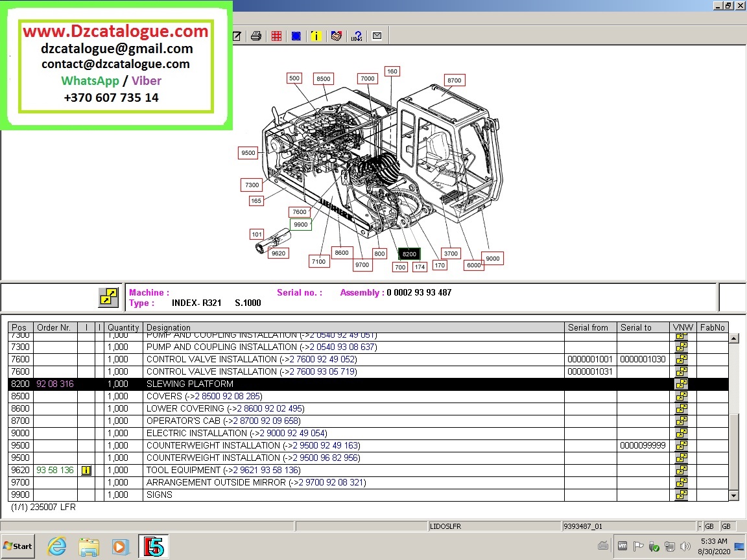Open VNW link icon for LOWER COVERING row
This screenshot has height=560, width=747.
point(682,408)
